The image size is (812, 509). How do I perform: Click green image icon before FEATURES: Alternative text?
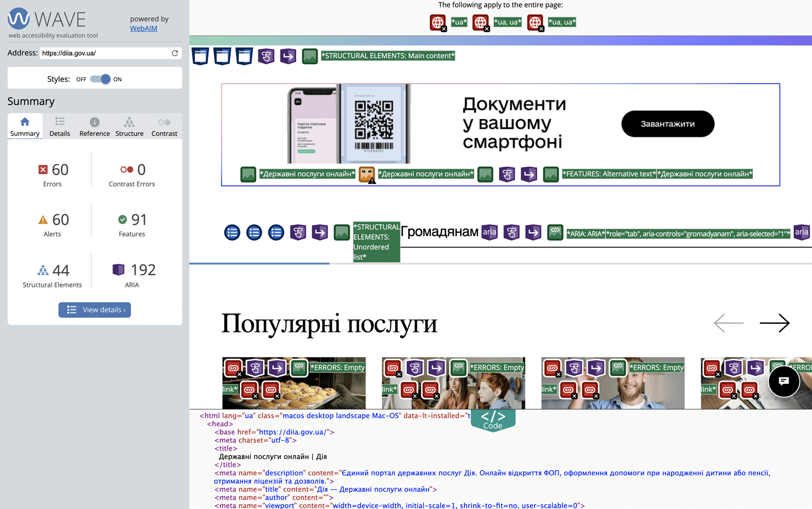(x=551, y=174)
